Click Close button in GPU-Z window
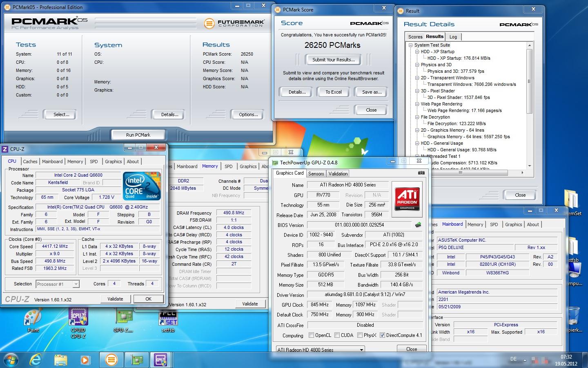 point(412,349)
